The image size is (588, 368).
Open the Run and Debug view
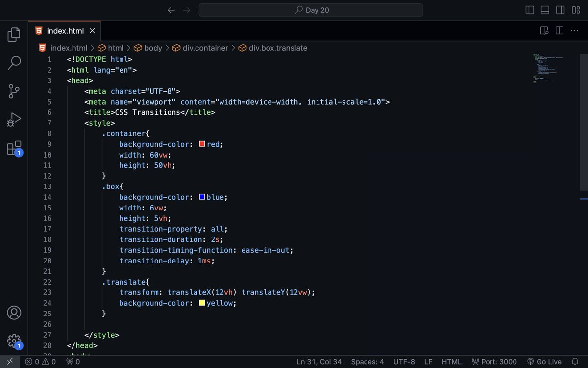click(x=14, y=120)
